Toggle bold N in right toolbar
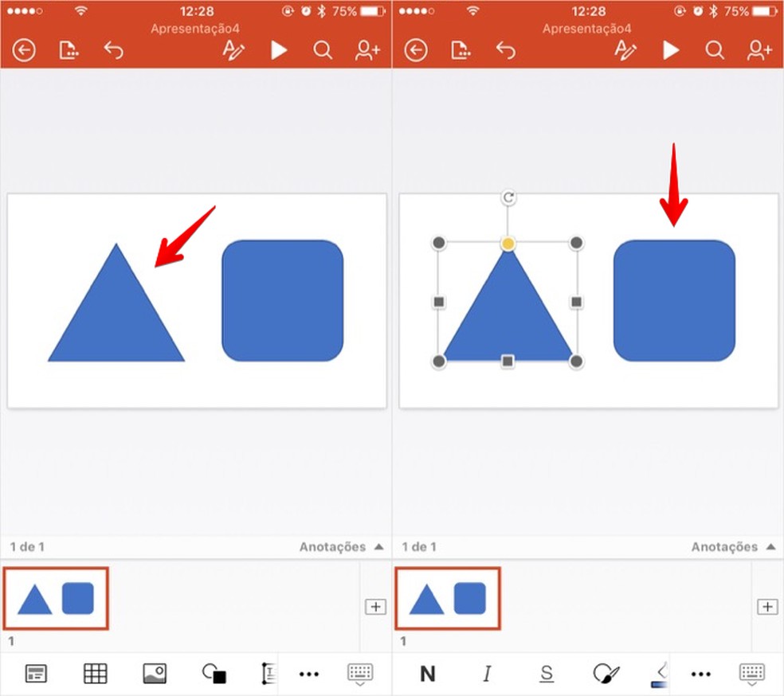784x696 pixels. point(428,674)
